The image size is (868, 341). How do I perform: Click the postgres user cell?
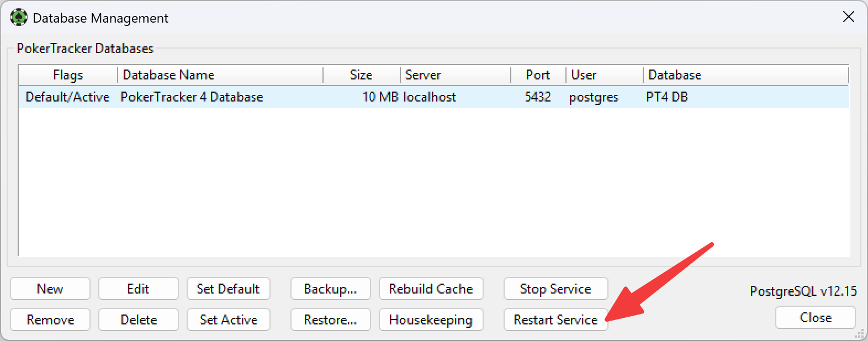[x=594, y=98]
